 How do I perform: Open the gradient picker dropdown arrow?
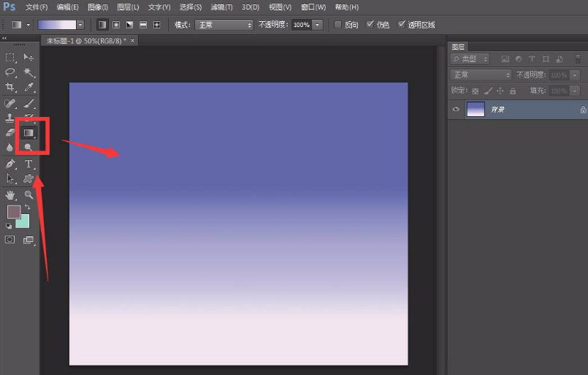80,25
